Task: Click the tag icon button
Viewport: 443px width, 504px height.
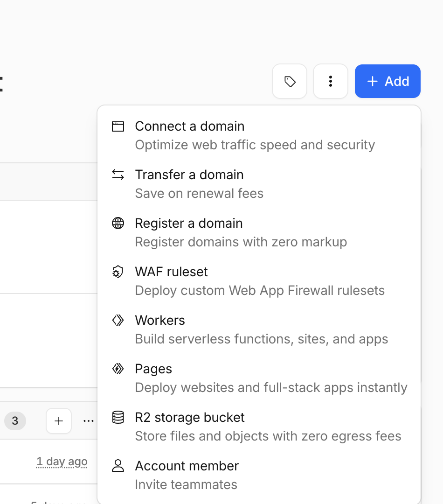Action: tap(290, 81)
